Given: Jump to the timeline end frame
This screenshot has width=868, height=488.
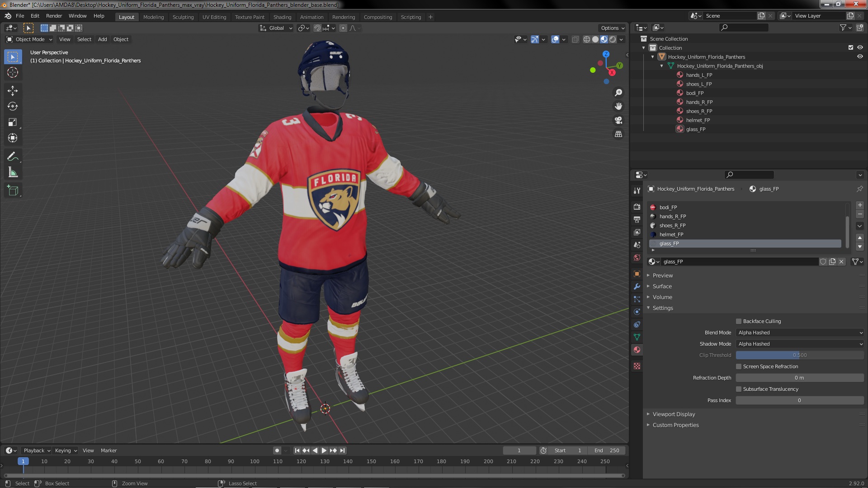Looking at the screenshot, I should pyautogui.click(x=342, y=450).
